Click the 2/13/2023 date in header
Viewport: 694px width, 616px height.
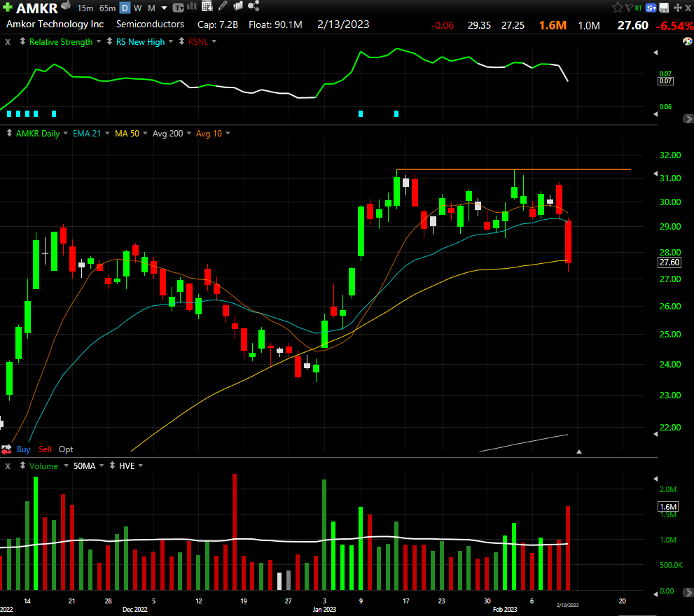[x=343, y=24]
